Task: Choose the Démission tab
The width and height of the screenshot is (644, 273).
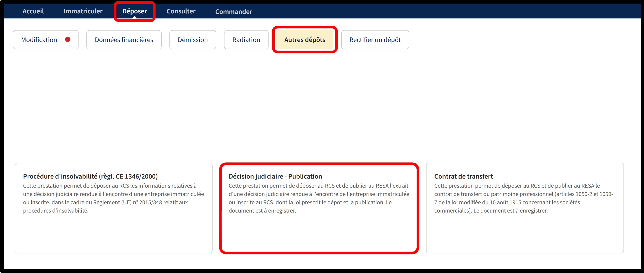Action: coord(192,40)
